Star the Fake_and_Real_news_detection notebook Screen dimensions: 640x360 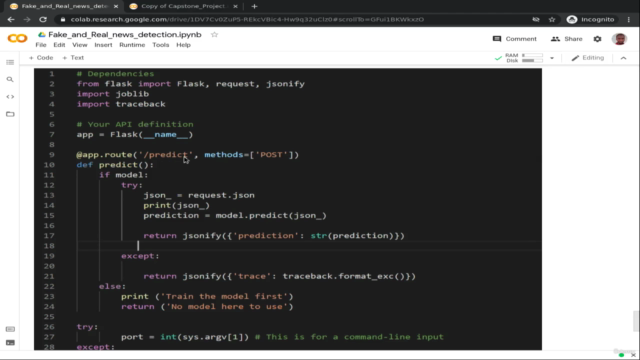214,35
